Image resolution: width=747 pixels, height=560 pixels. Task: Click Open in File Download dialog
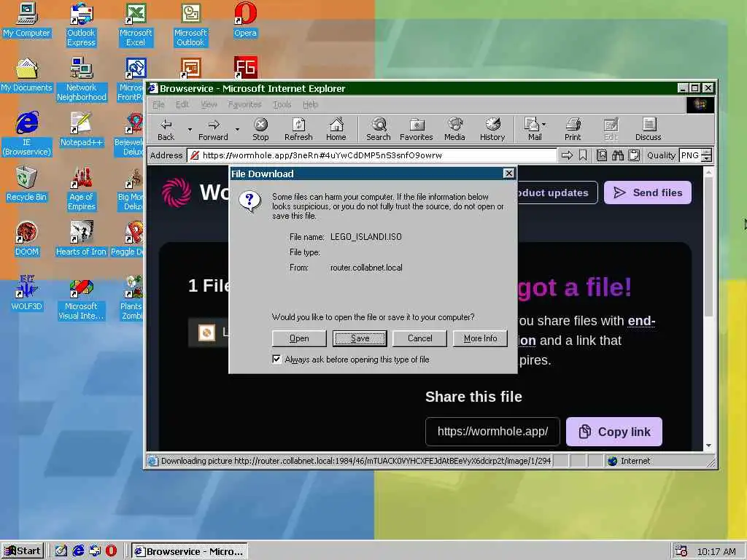[299, 338]
